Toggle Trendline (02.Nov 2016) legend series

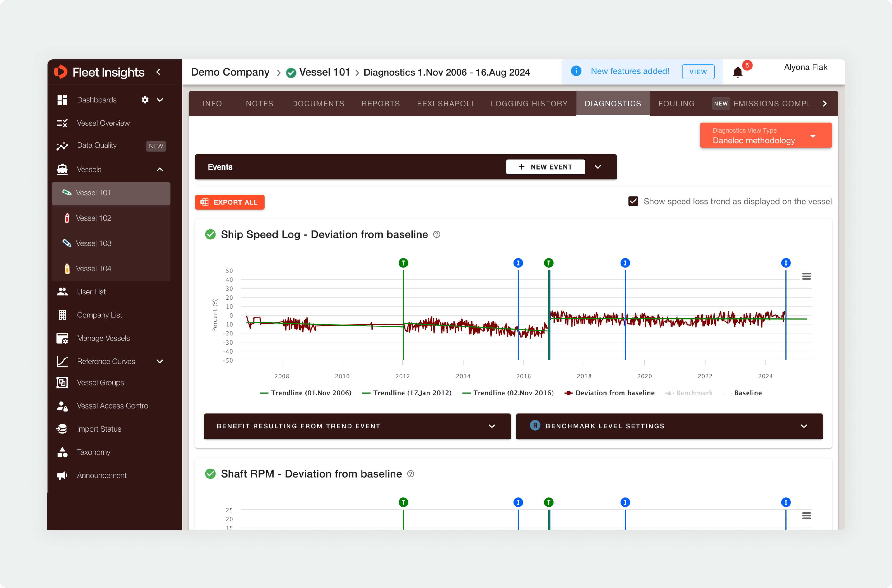point(508,393)
